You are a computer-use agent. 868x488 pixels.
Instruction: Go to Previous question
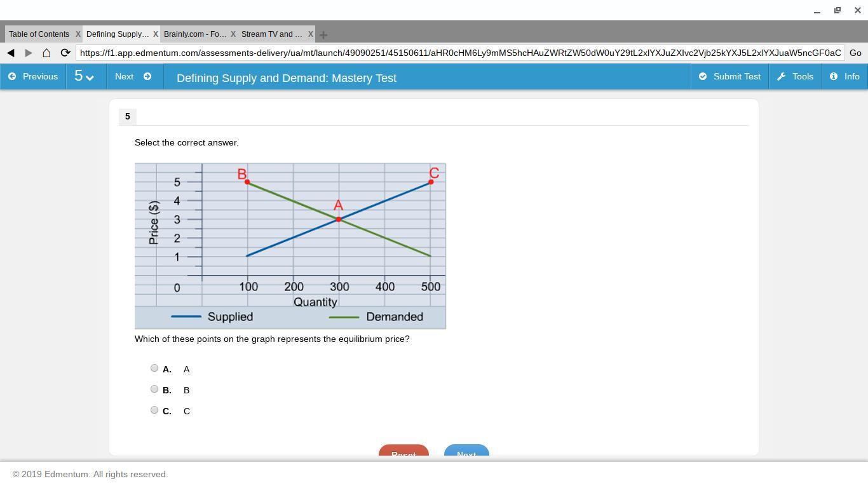(33, 76)
